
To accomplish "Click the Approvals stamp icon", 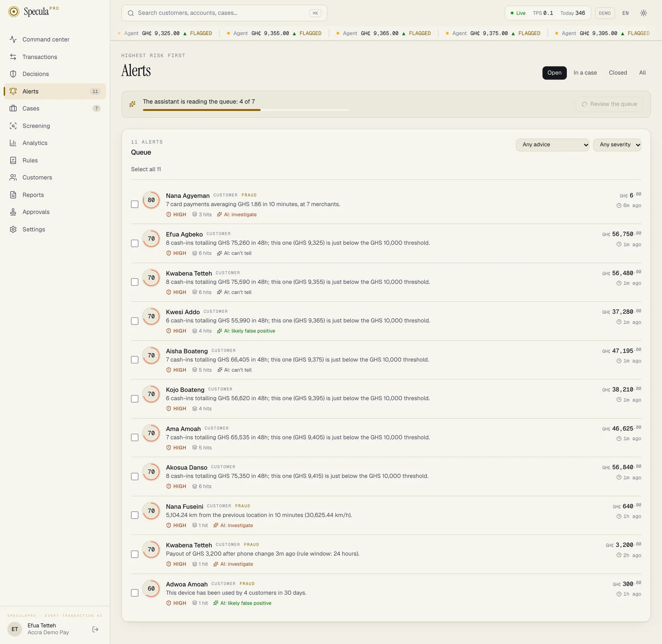I will 13,212.
